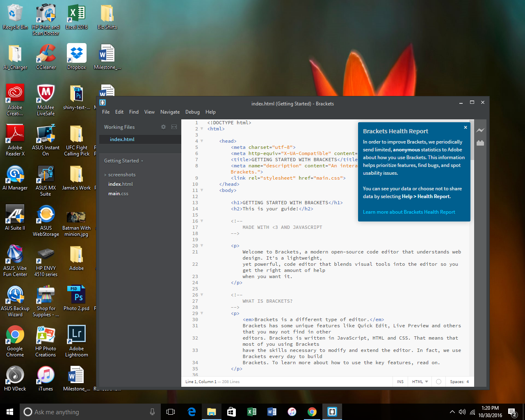Open the Biz Shirts folder

(107, 17)
